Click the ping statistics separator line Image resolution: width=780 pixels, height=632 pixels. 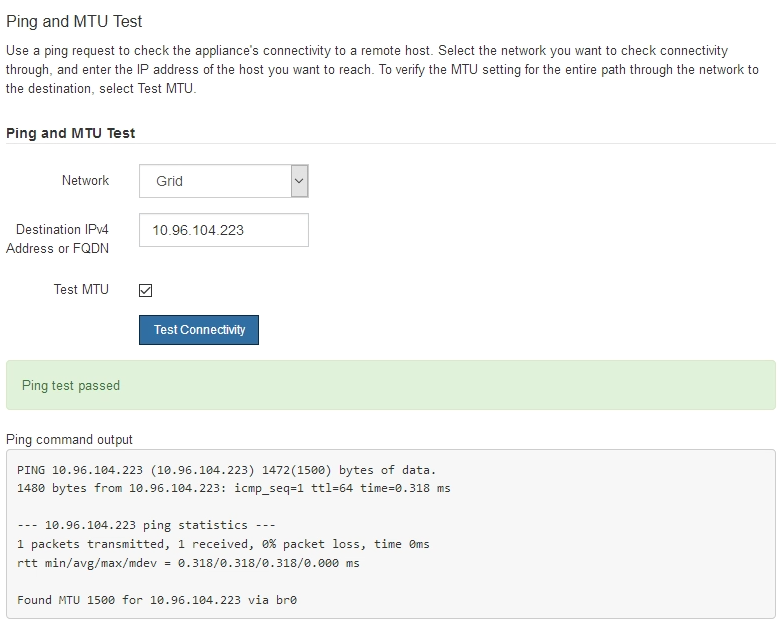coord(146,525)
